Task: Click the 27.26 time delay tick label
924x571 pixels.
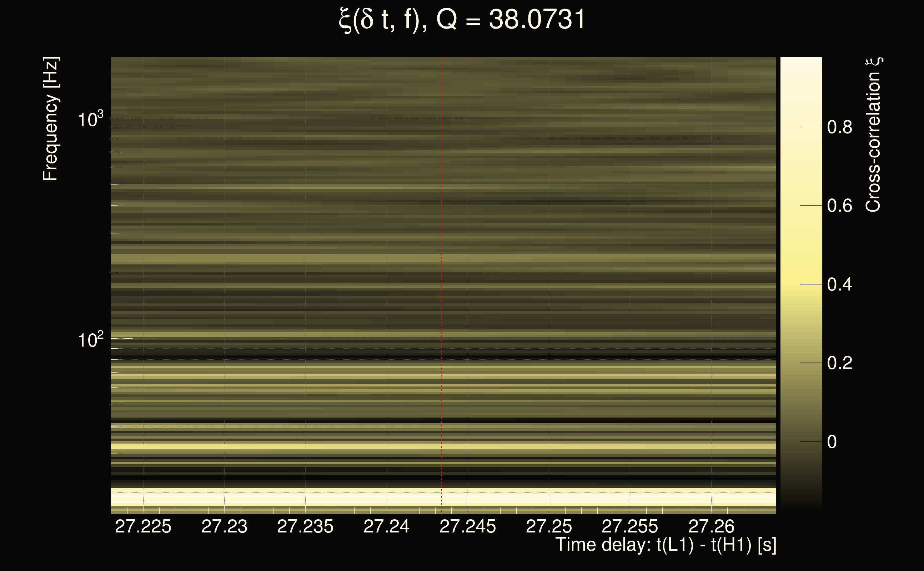Action: click(x=711, y=526)
